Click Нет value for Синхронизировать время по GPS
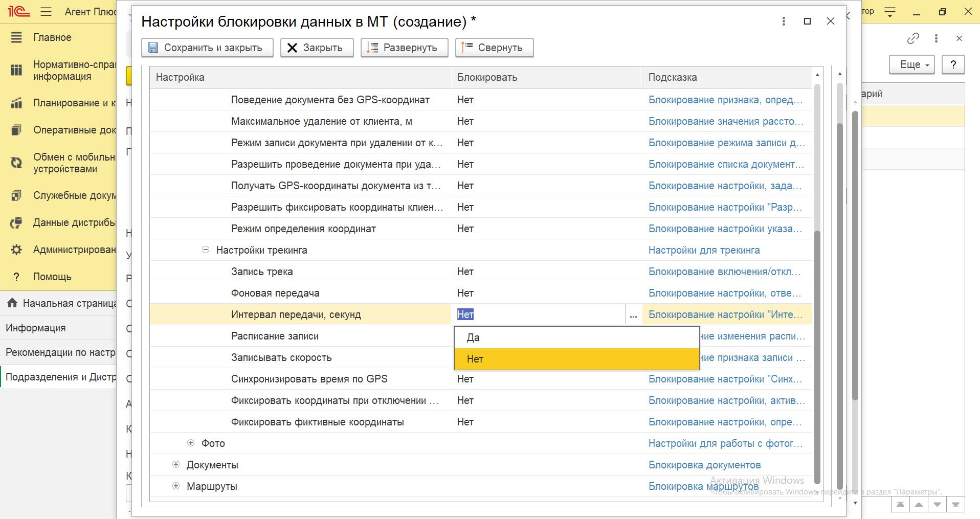This screenshot has width=980, height=519. coord(465,379)
